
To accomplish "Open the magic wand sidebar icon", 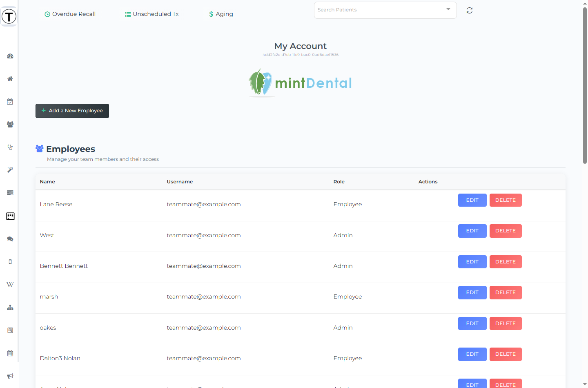I will pyautogui.click(x=10, y=170).
